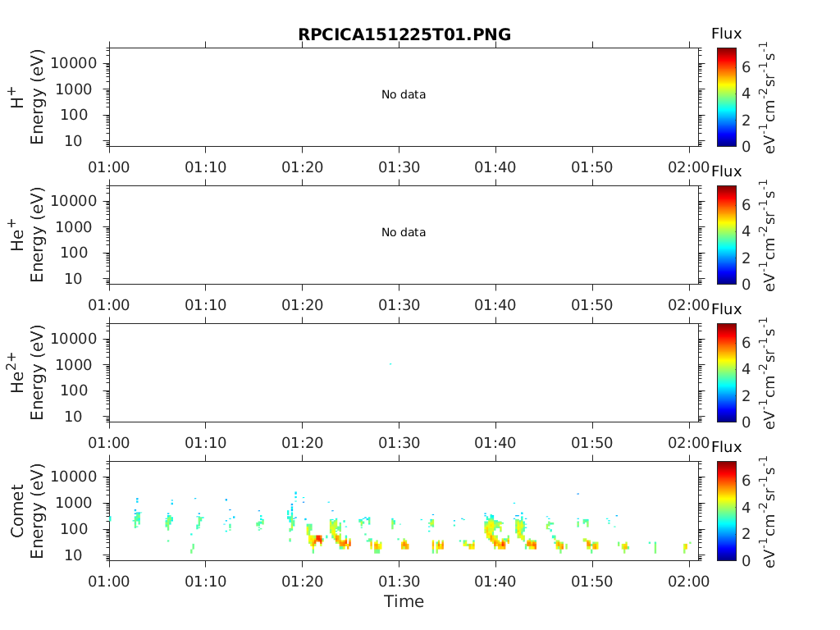
Task: Click the value 2 on He+ colorbar scale
Action: coord(746,258)
